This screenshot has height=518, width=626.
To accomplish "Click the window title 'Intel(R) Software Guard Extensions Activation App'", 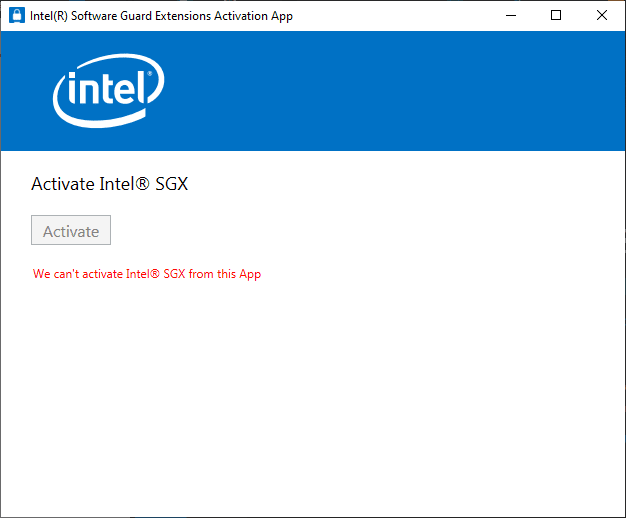I will coord(161,16).
